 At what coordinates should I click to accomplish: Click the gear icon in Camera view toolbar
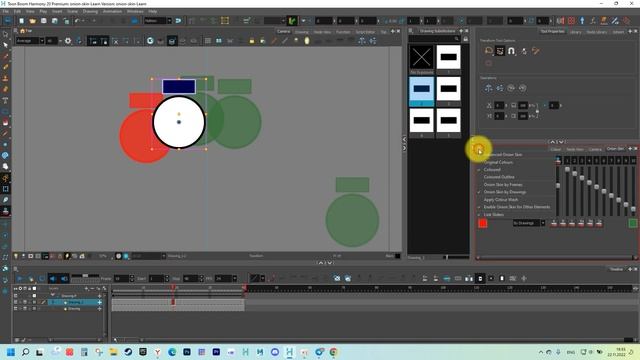point(68,41)
